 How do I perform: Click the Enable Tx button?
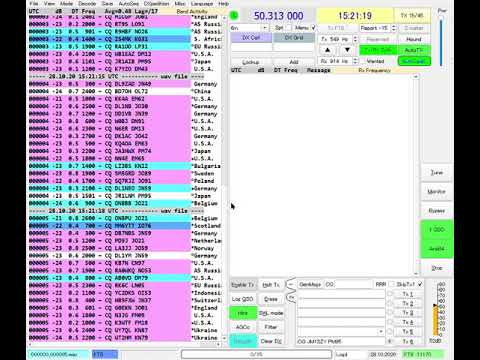click(242, 285)
